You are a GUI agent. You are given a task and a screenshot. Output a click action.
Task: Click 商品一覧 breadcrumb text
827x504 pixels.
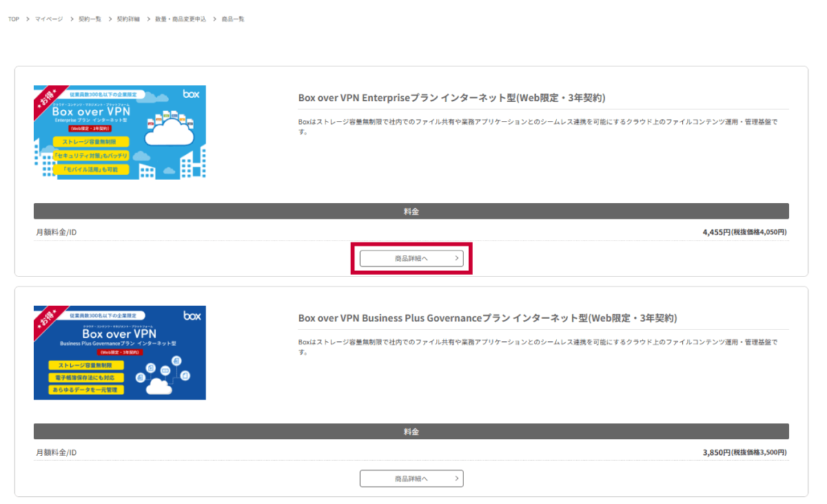click(233, 19)
